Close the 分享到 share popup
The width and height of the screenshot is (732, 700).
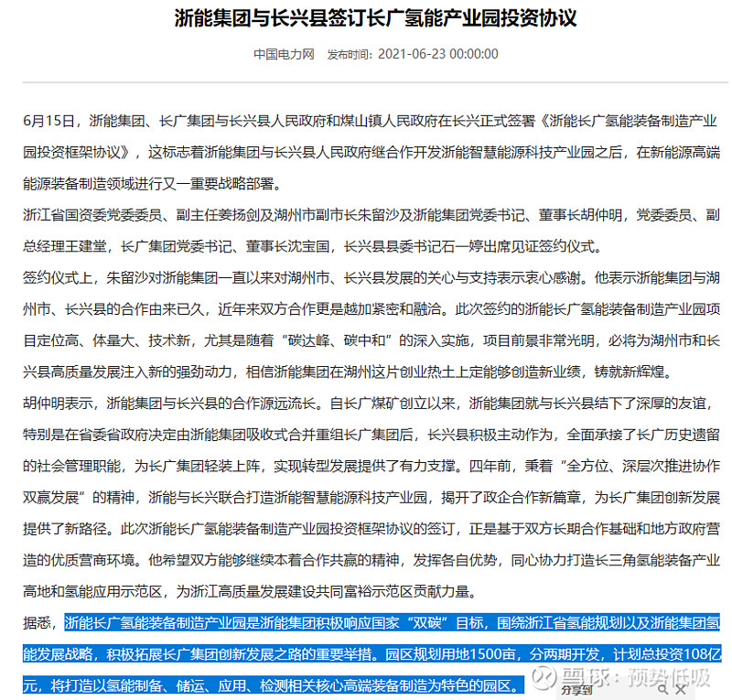(681, 690)
